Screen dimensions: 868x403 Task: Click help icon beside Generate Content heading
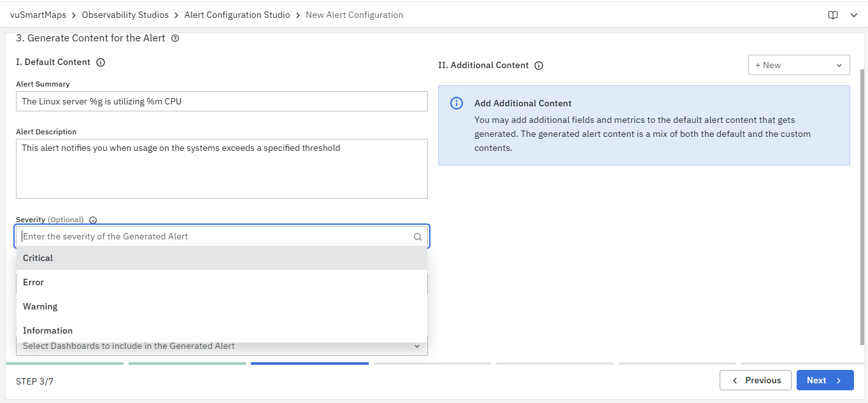175,38
